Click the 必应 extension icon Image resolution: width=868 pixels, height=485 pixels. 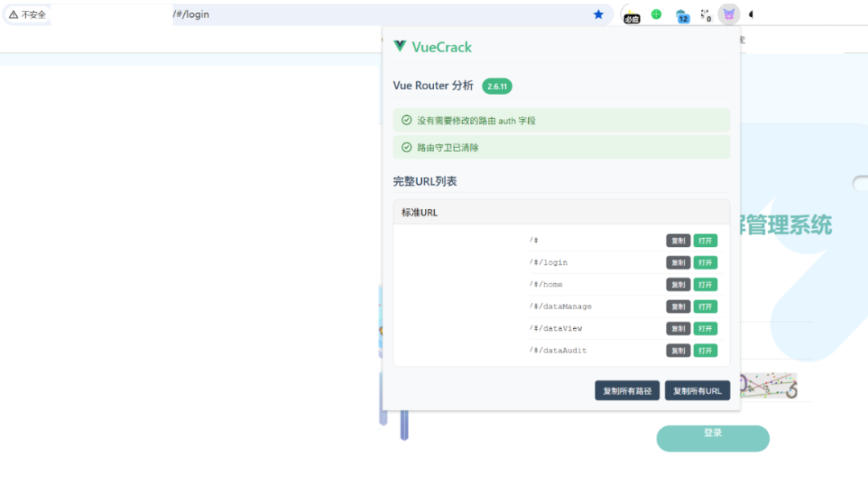(632, 14)
